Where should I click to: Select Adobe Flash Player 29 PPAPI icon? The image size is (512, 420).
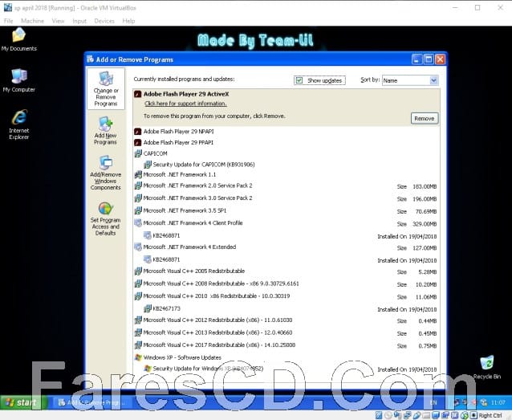pyautogui.click(x=138, y=143)
